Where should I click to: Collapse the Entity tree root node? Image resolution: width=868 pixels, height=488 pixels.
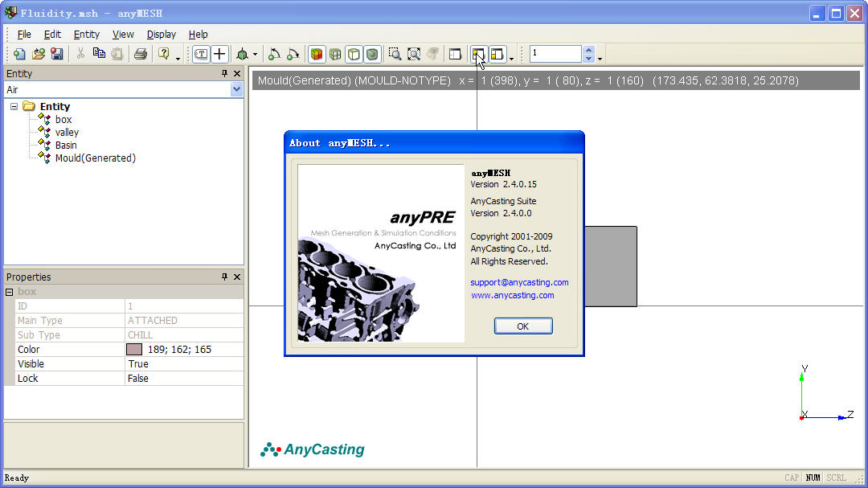point(14,106)
